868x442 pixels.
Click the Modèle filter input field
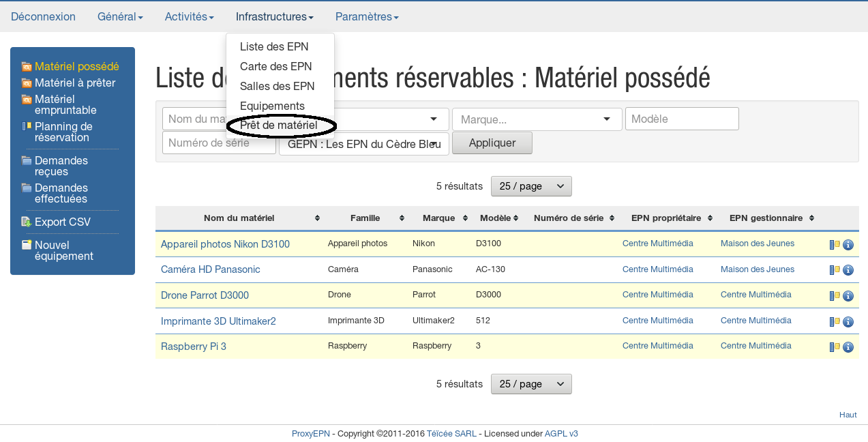pyautogui.click(x=681, y=119)
